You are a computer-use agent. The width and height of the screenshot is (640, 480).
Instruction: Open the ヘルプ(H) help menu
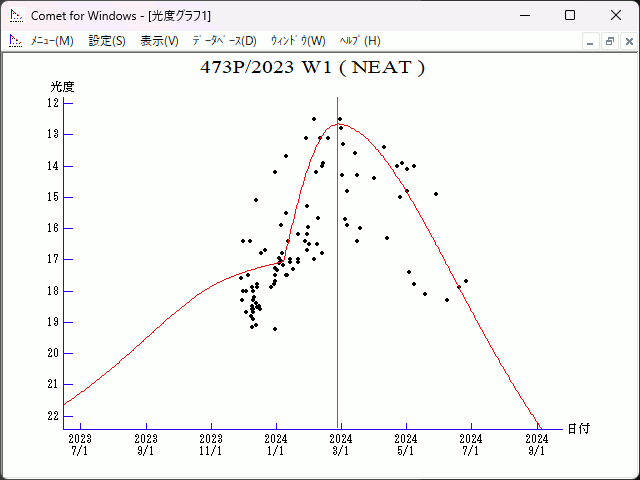[360, 41]
